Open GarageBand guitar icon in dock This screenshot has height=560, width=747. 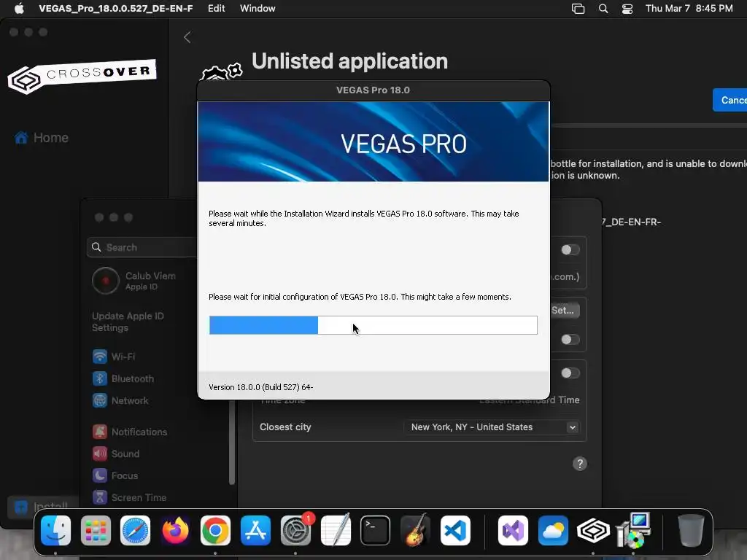pos(415,530)
